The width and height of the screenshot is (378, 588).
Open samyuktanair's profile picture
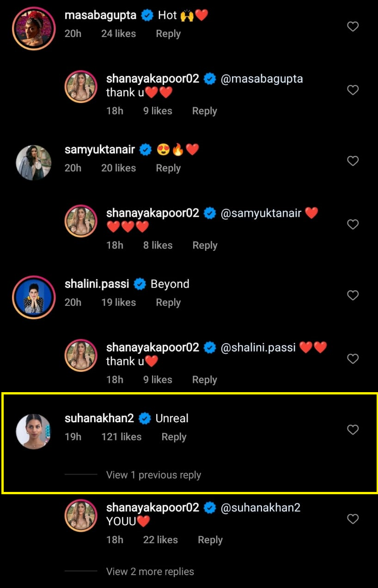point(33,163)
